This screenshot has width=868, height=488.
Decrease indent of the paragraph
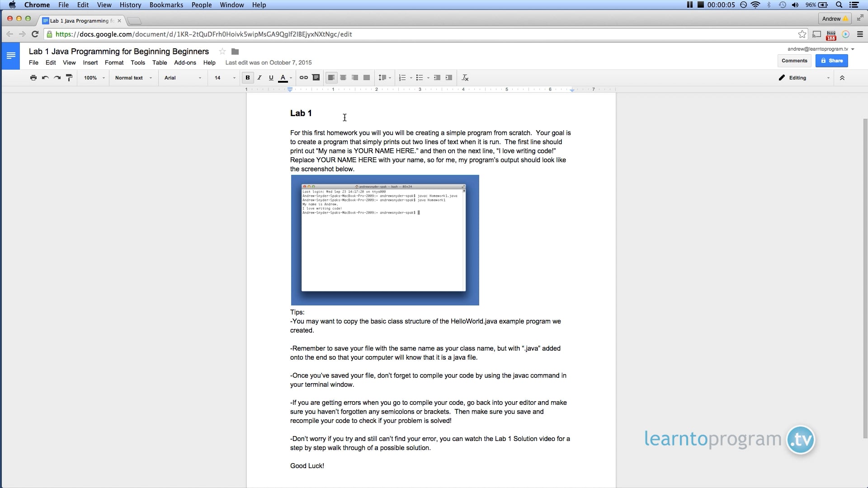pyautogui.click(x=437, y=78)
